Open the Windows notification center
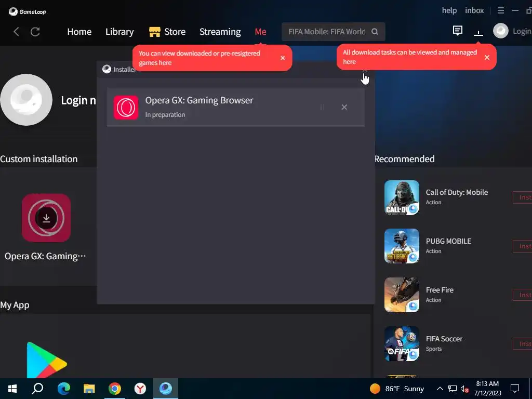Image resolution: width=532 pixels, height=399 pixels. (x=515, y=389)
